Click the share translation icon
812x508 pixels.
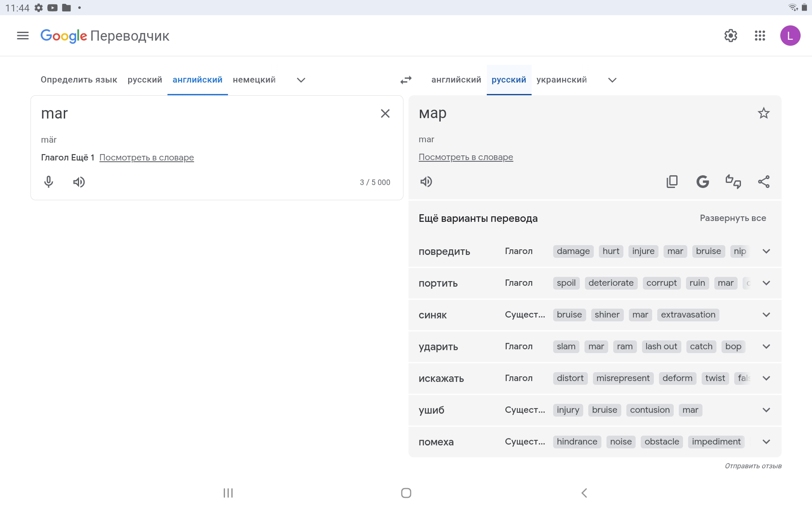click(764, 182)
